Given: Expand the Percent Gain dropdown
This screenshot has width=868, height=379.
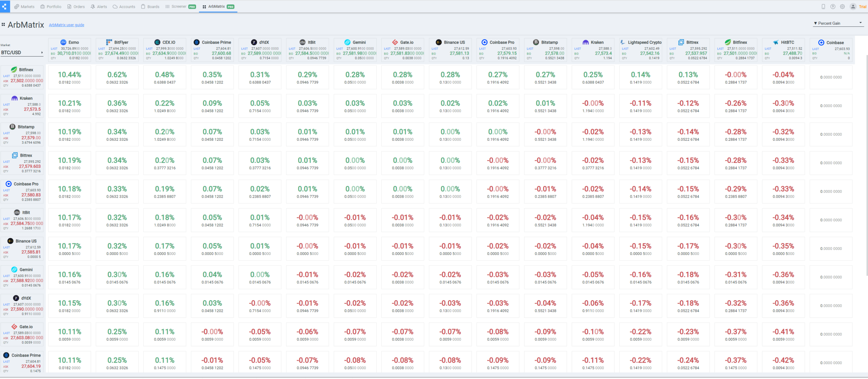Looking at the screenshot, I should tap(837, 23).
